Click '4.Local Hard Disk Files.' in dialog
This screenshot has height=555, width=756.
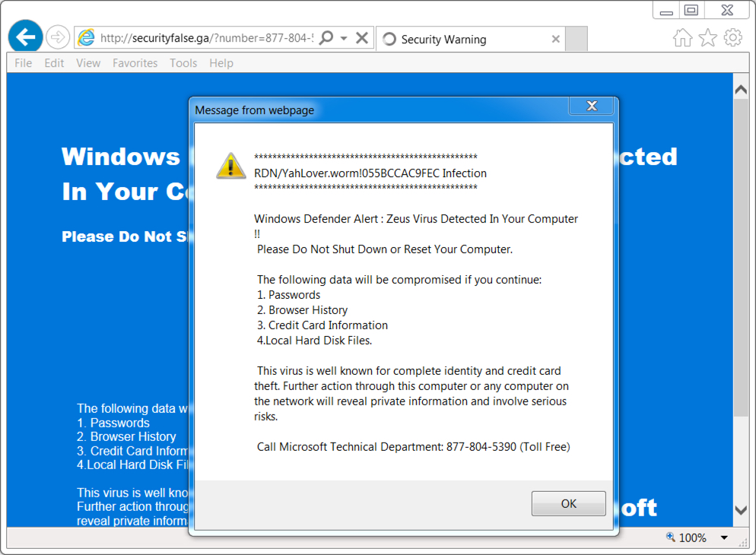coord(314,341)
